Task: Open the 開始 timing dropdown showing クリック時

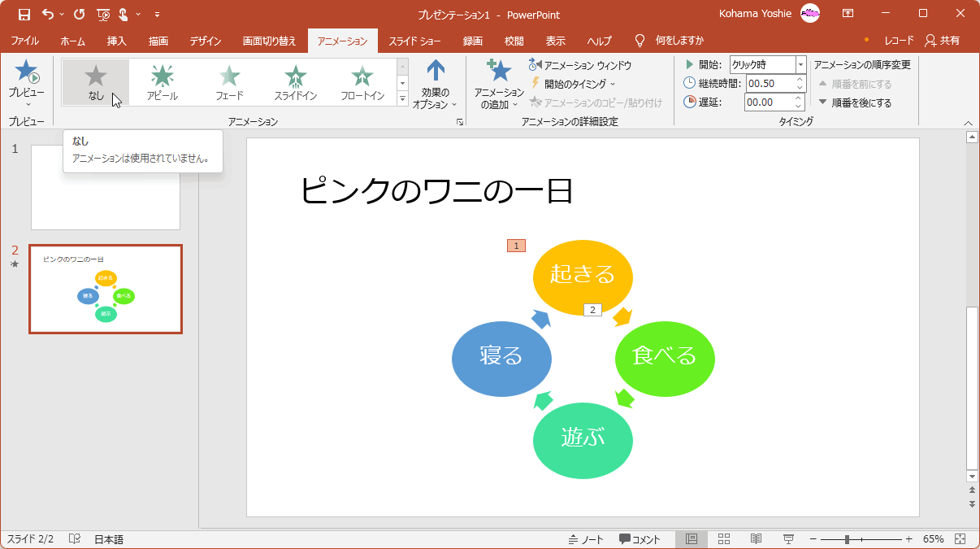Action: pos(799,64)
